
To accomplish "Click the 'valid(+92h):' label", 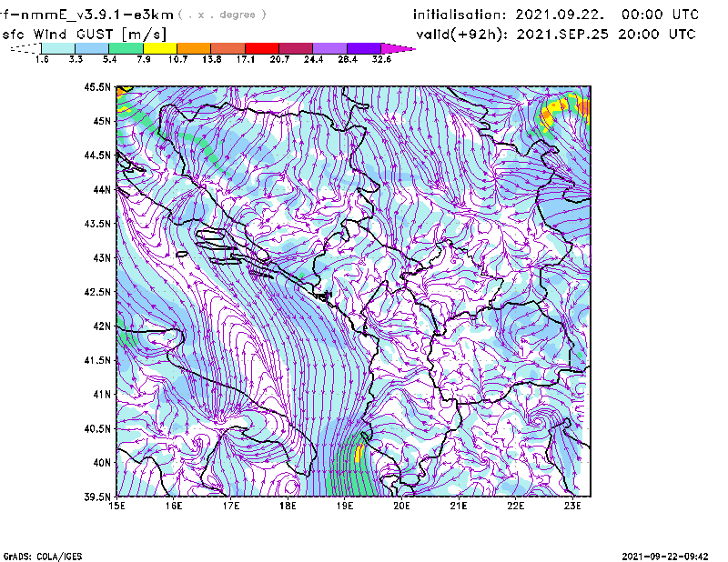I will coord(462,35).
